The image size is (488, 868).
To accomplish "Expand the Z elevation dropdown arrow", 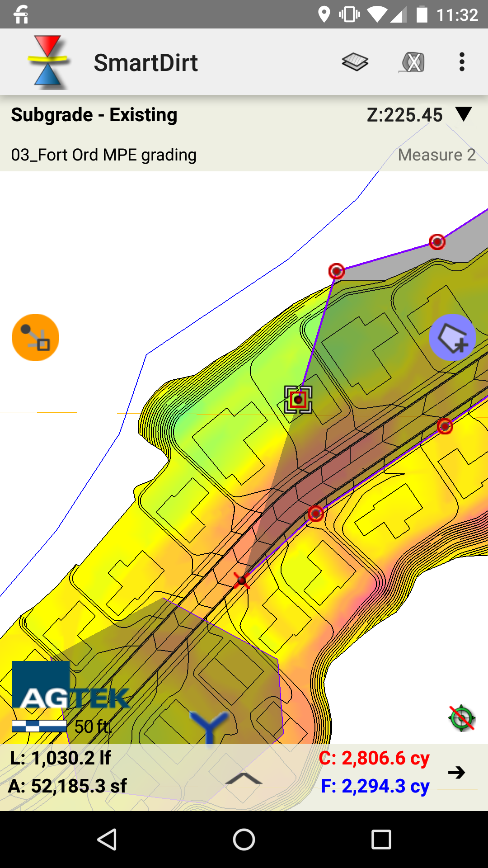I will [x=464, y=114].
